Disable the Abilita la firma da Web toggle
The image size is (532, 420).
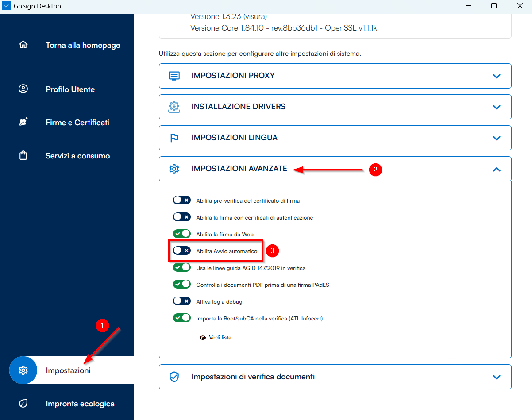click(181, 234)
